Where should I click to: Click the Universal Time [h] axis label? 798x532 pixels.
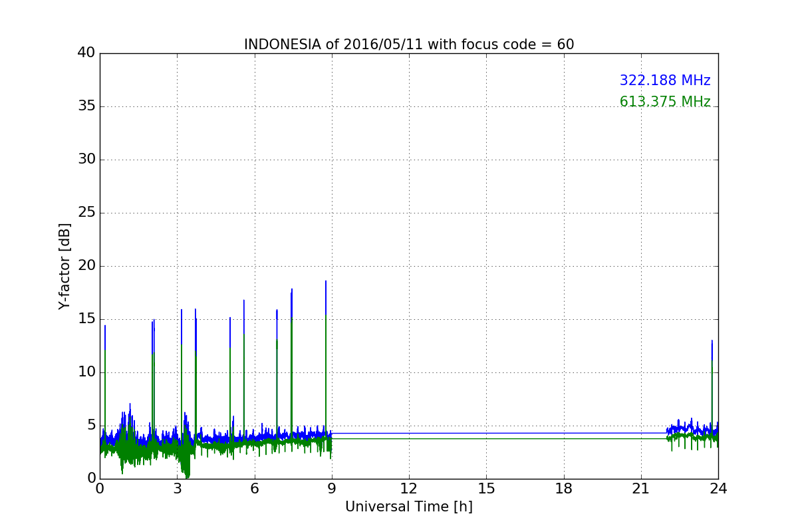[409, 507]
